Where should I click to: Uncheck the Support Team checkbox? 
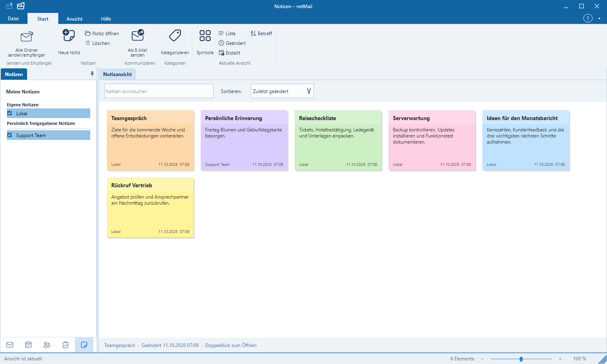coord(10,135)
